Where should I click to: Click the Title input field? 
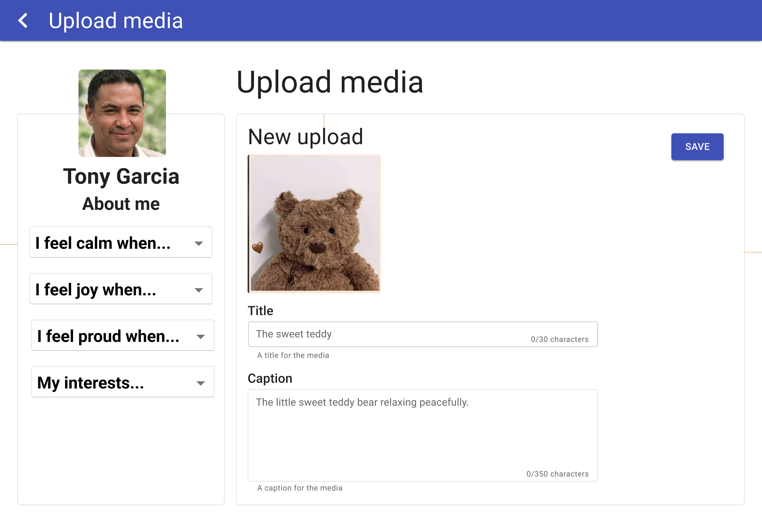pos(423,334)
